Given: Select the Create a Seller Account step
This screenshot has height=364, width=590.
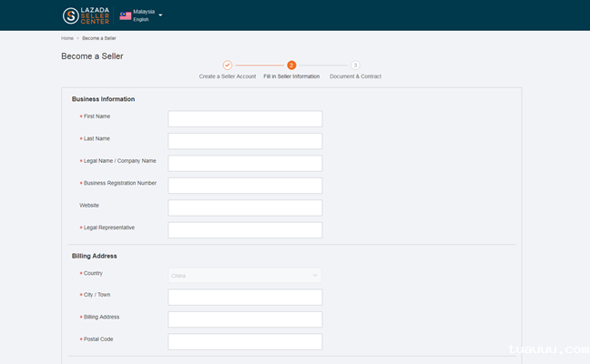Looking at the screenshot, I should [x=228, y=76].
